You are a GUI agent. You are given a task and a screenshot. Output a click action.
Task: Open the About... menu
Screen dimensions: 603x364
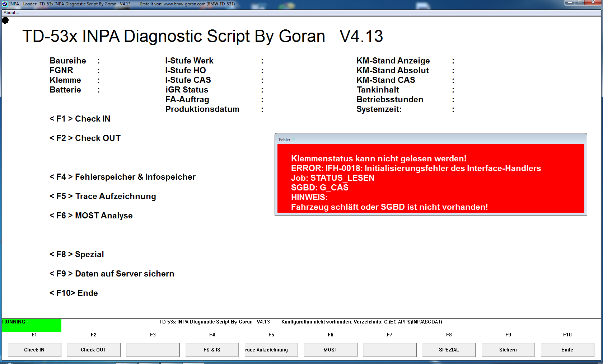click(11, 13)
